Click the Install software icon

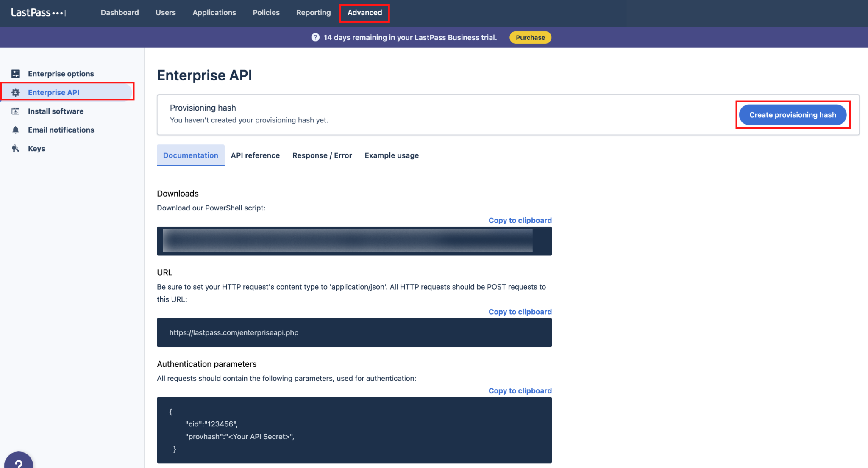pyautogui.click(x=16, y=111)
